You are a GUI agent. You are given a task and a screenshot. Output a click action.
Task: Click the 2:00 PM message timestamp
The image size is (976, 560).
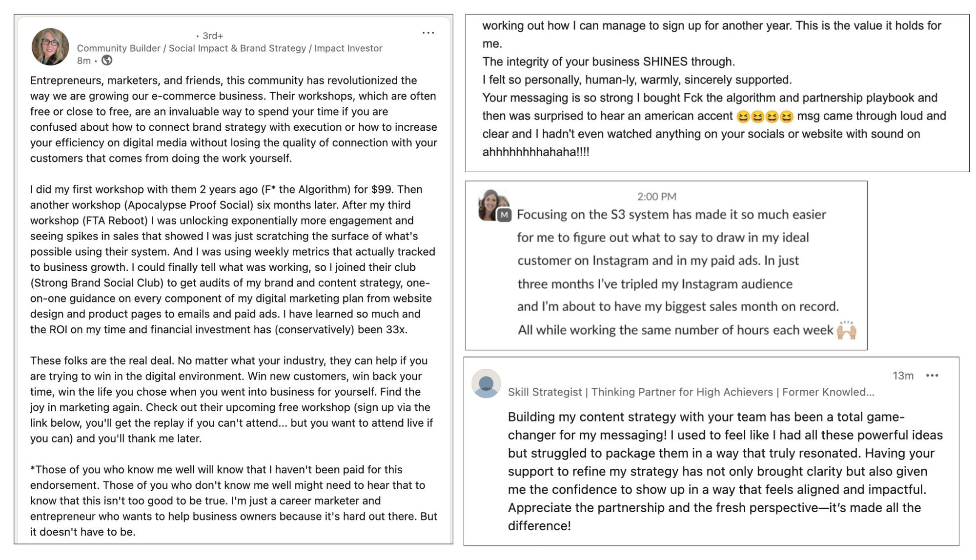(x=656, y=197)
